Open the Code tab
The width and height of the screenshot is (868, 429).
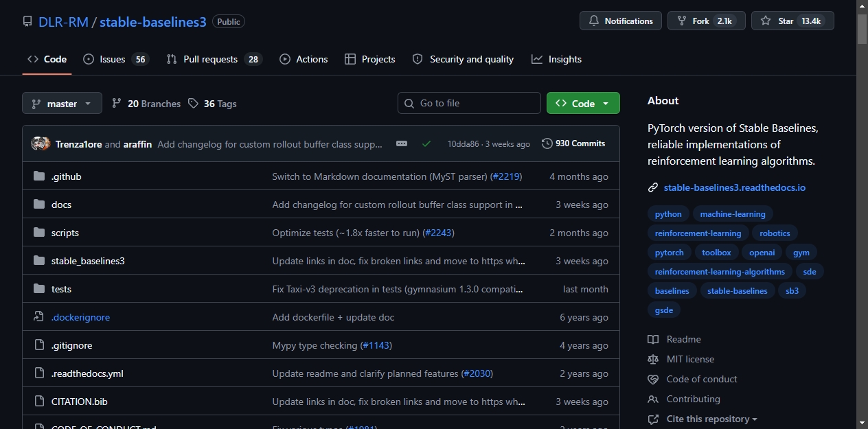click(x=47, y=59)
